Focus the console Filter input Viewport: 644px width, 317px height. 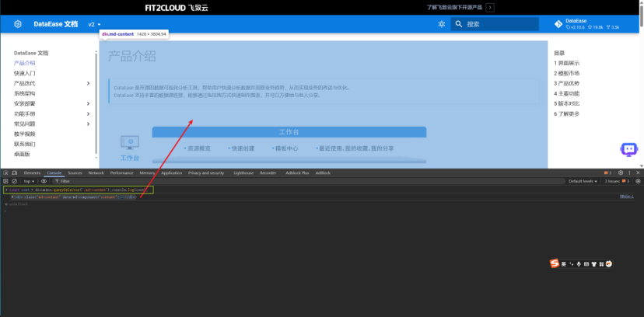click(x=308, y=181)
